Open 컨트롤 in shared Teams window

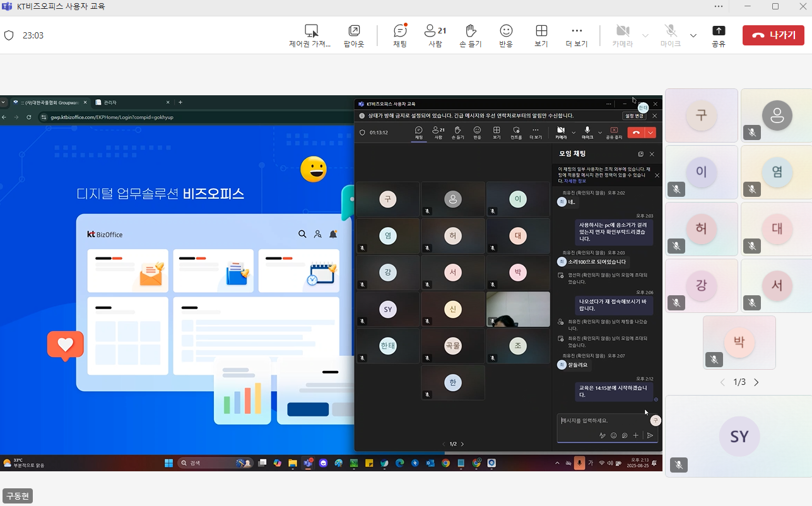tap(516, 132)
